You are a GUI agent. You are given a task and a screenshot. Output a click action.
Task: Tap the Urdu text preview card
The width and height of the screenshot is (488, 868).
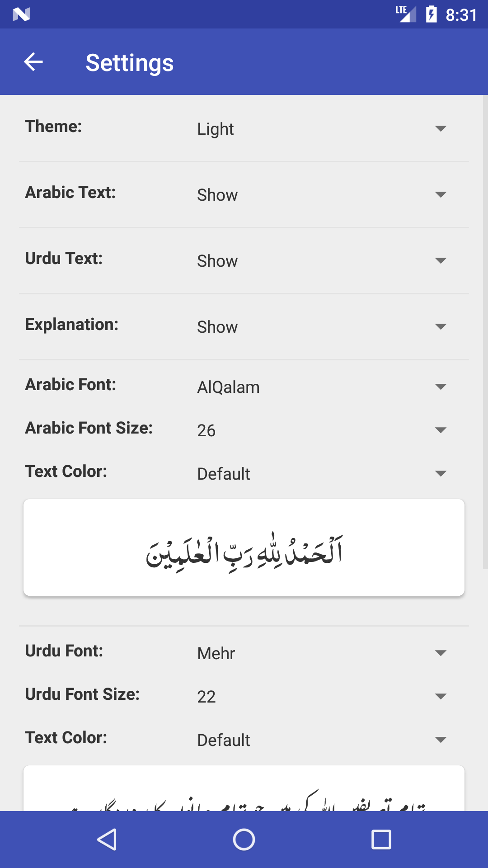tap(244, 788)
